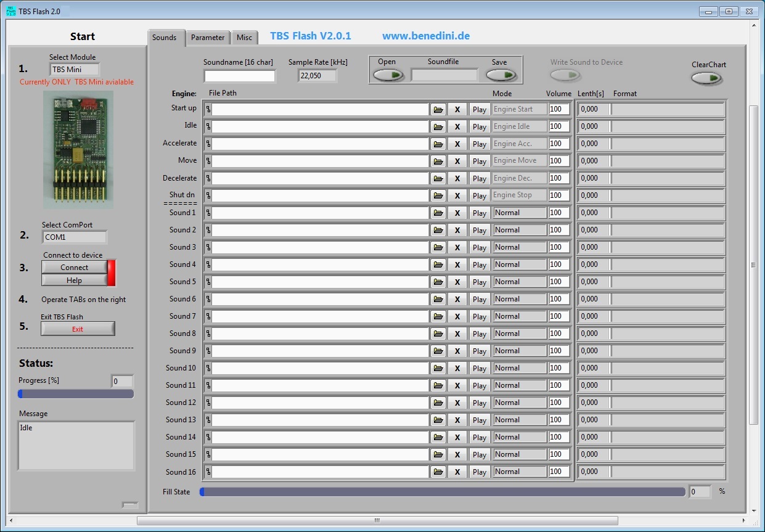Browse file for Decelerate row
Screen dimensions: 765x532
(x=438, y=178)
